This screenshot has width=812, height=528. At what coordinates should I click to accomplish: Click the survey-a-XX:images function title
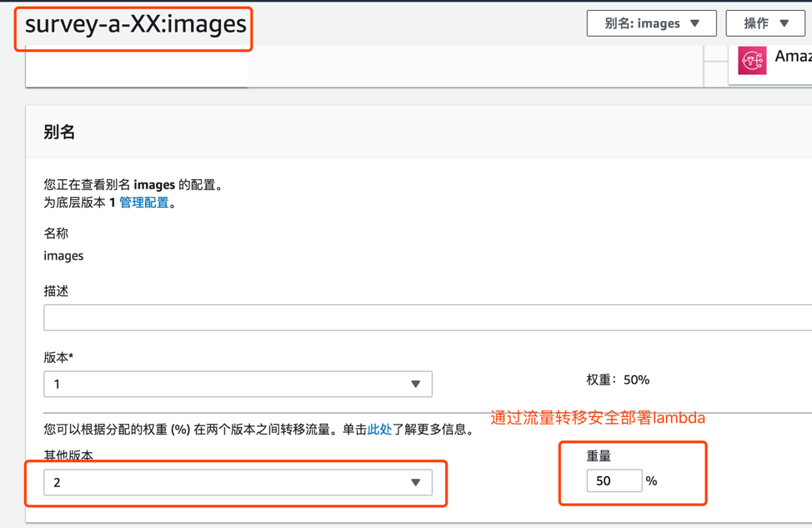coord(136,24)
